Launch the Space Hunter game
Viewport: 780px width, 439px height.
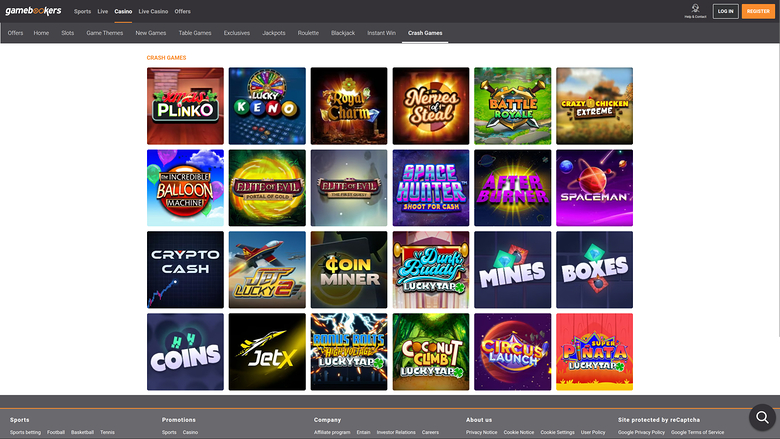[431, 188]
